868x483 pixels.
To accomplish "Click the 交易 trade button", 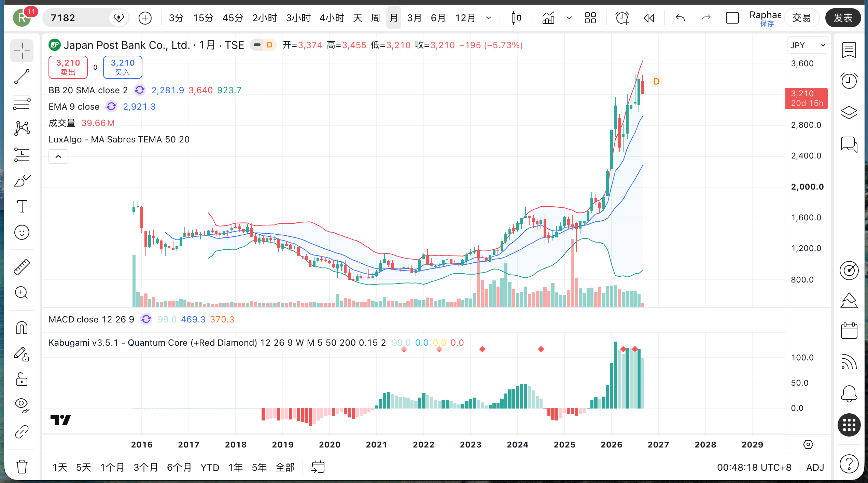I will pos(801,18).
